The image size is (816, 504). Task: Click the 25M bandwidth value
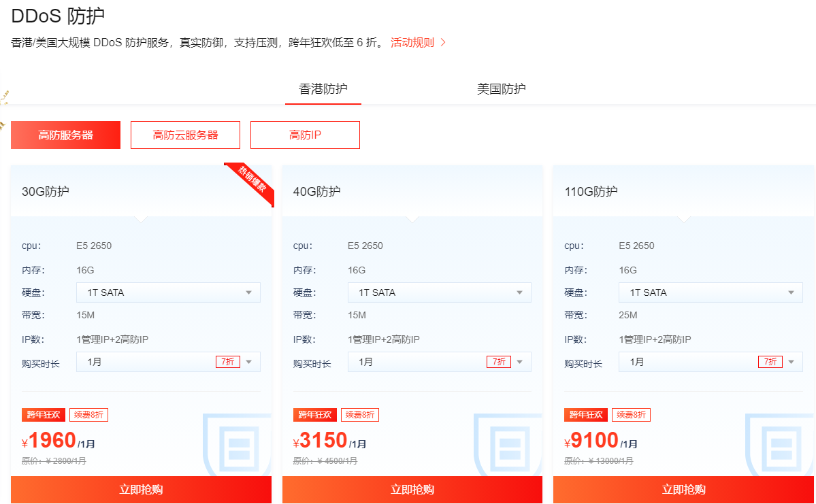[x=628, y=315]
